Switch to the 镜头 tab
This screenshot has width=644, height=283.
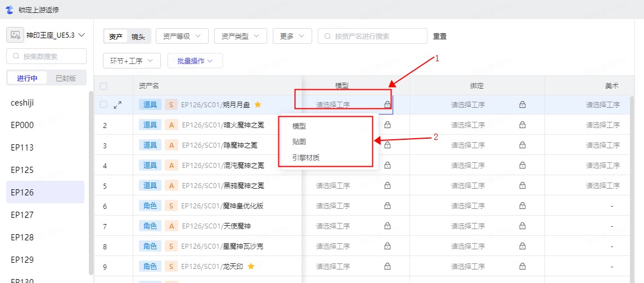pyautogui.click(x=138, y=36)
